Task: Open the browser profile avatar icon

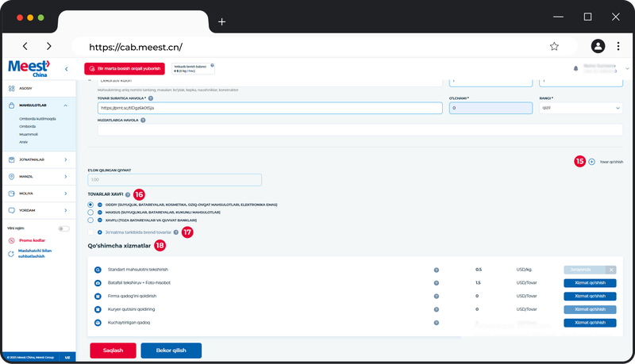Action: click(x=598, y=47)
